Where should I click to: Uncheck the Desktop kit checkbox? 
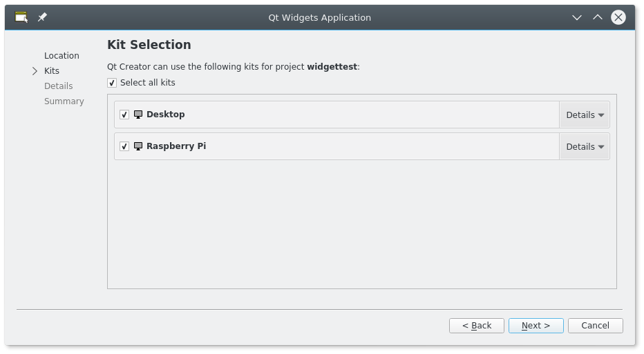[124, 115]
